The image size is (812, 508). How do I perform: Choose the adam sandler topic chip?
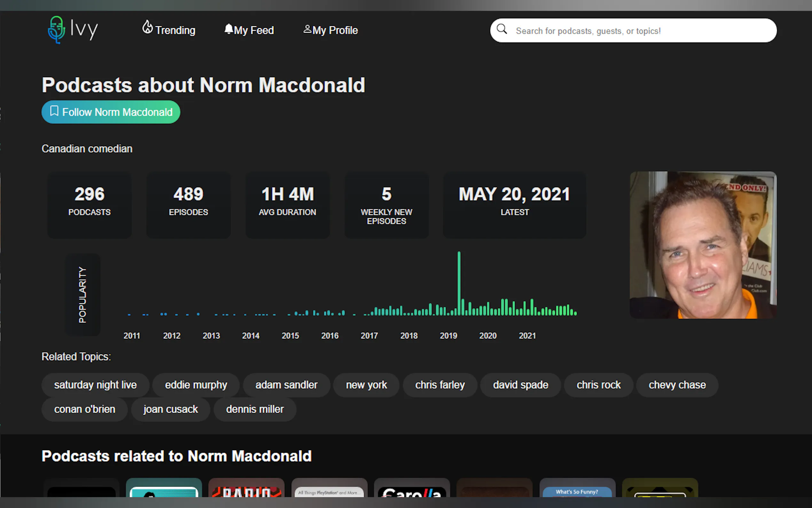click(x=286, y=385)
